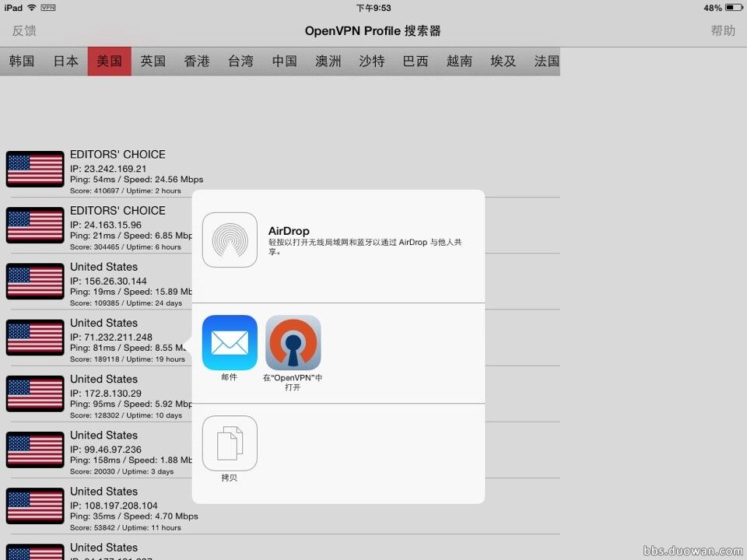Tap Score: 189118 / Uptime: 19 hours

[128, 359]
